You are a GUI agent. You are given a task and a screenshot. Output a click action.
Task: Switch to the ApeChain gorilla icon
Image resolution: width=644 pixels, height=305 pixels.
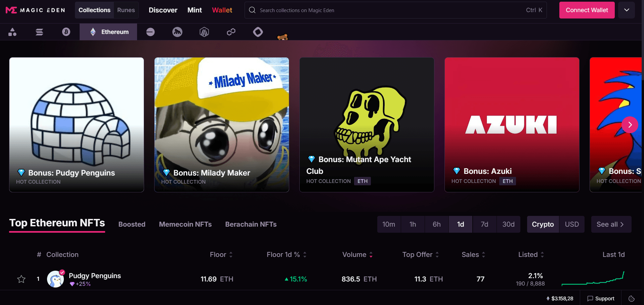tap(177, 32)
